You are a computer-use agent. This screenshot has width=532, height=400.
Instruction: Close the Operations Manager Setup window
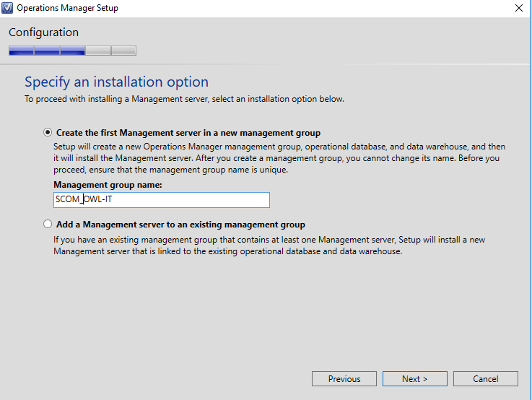click(519, 8)
